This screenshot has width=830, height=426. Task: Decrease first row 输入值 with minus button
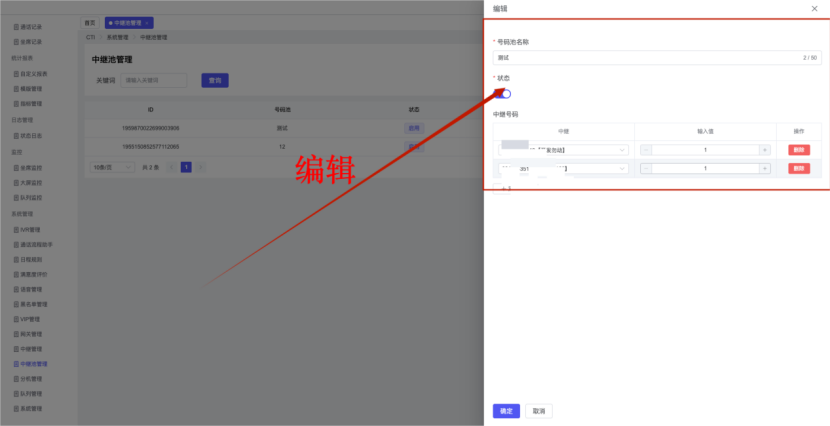tap(645, 150)
